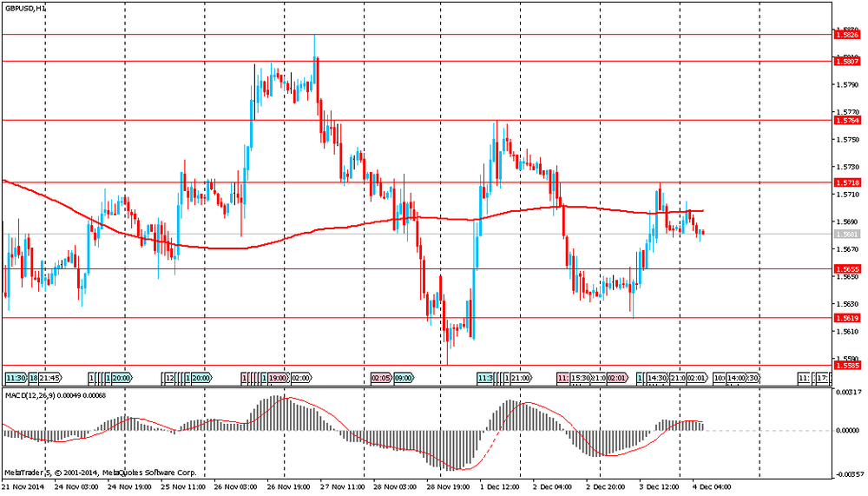
Task: Click the MetaTrader 5 copyright text
Action: tap(99, 473)
